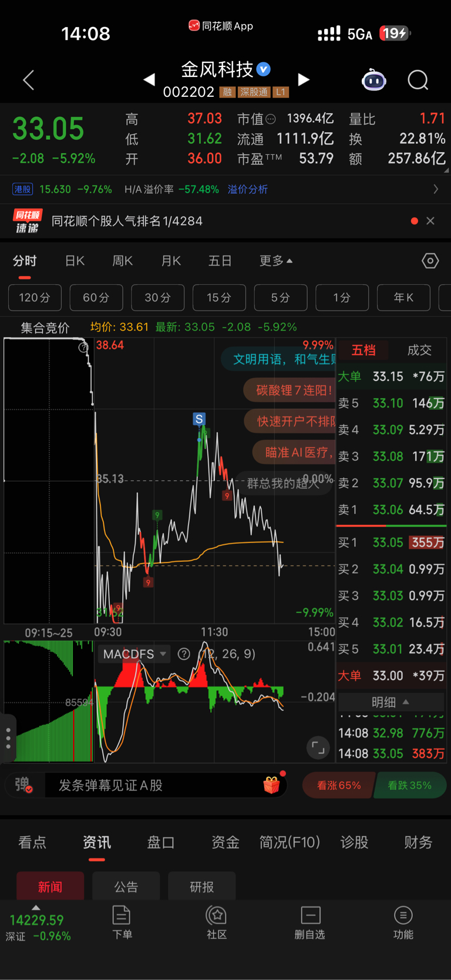Select the 分时 chart tab

click(25, 261)
